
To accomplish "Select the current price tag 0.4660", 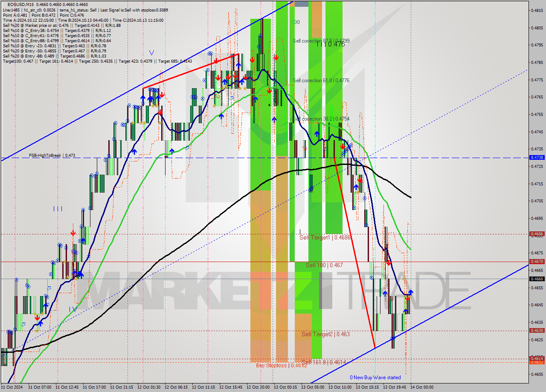I will point(537,279).
